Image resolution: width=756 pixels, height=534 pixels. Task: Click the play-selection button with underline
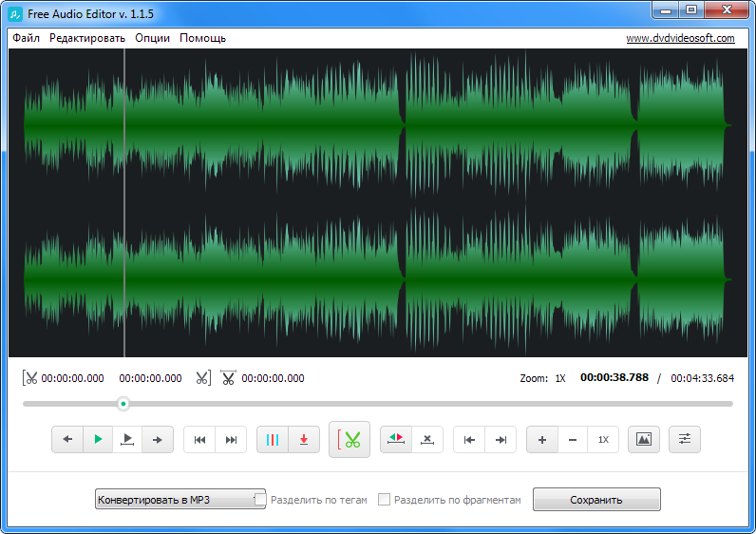tap(127, 439)
